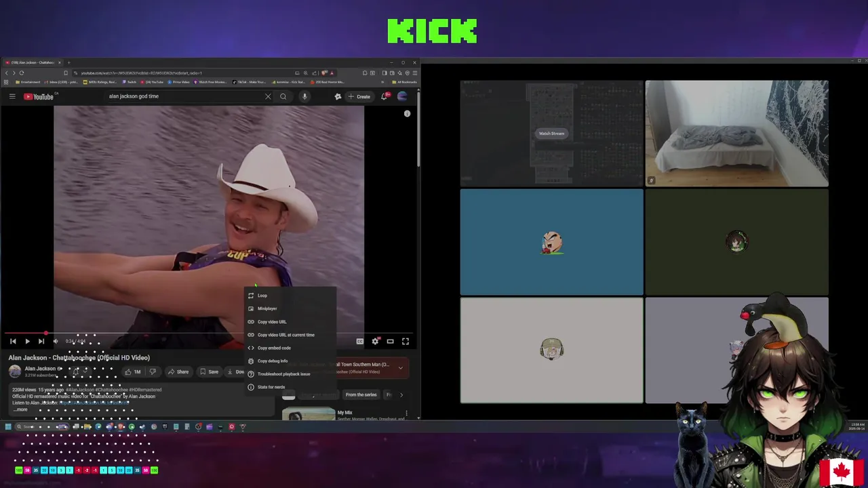Like the video with thumbs up
Viewport: 868px width, 488px height.
pyautogui.click(x=133, y=371)
